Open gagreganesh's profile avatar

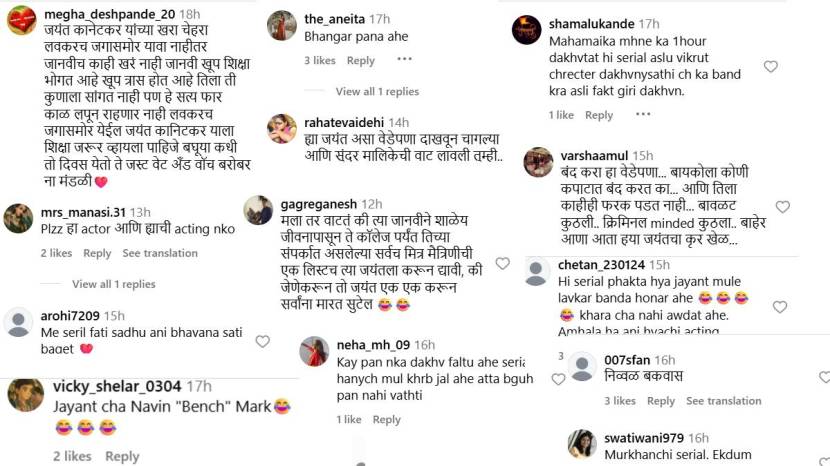click(258, 209)
